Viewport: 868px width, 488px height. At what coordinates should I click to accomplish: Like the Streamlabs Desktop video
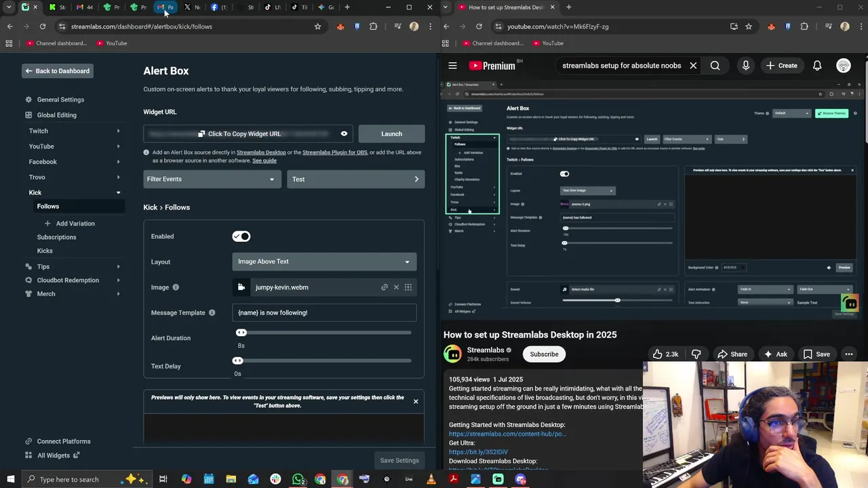(665, 354)
